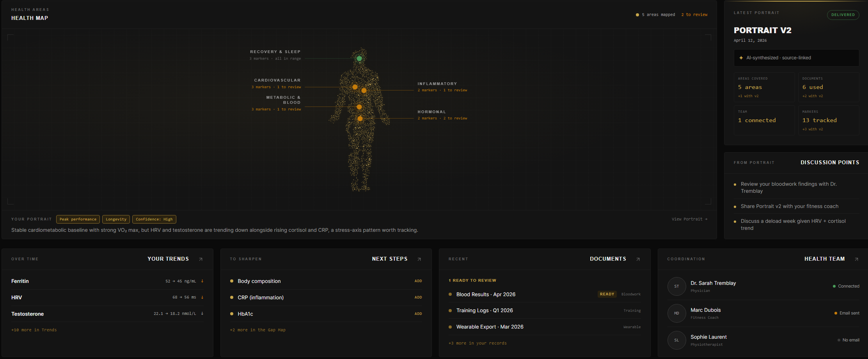Click No email status for Sophie Laurent
Image resolution: width=868 pixels, height=359 pixels.
click(848, 340)
